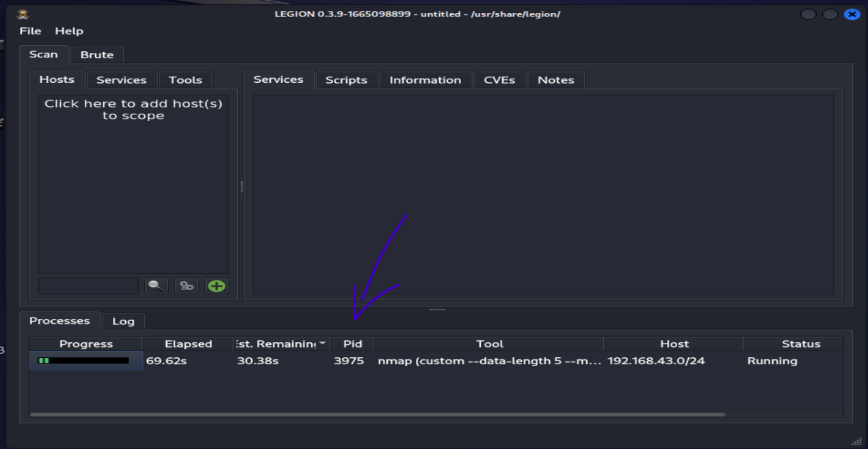
Task: Switch to the Log tab
Action: [123, 321]
